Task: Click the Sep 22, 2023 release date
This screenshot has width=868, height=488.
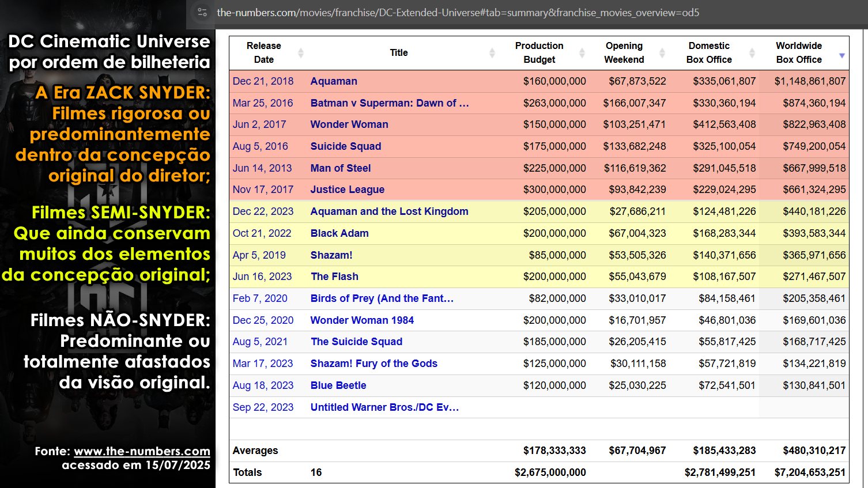Action: click(263, 407)
